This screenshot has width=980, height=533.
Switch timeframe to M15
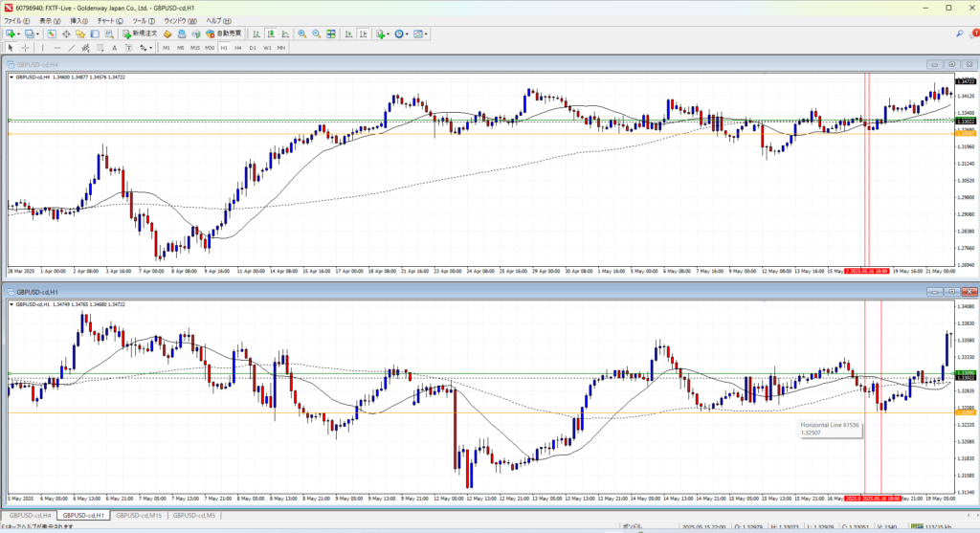[194, 47]
